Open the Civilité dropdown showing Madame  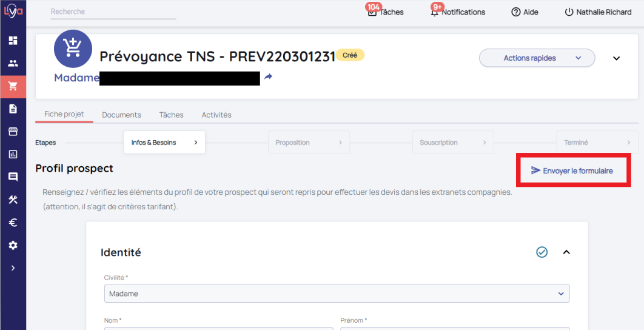pos(337,294)
